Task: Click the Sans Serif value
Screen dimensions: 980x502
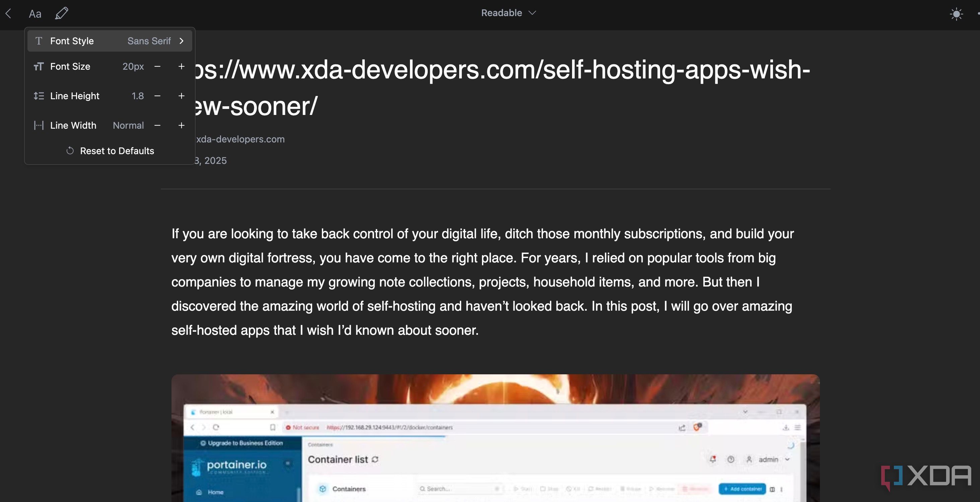Action: (x=149, y=41)
